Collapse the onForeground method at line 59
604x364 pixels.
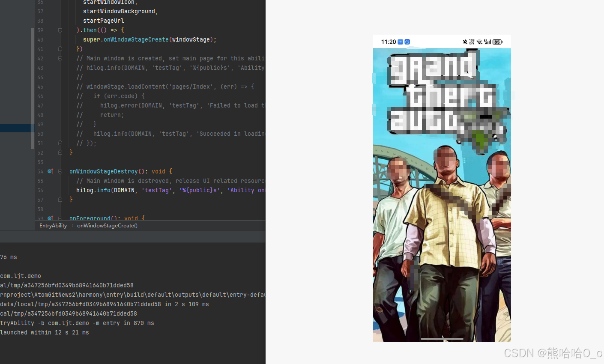click(60, 218)
